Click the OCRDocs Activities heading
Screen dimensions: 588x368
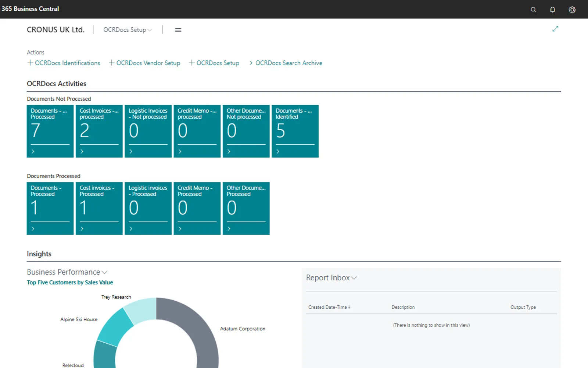57,84
